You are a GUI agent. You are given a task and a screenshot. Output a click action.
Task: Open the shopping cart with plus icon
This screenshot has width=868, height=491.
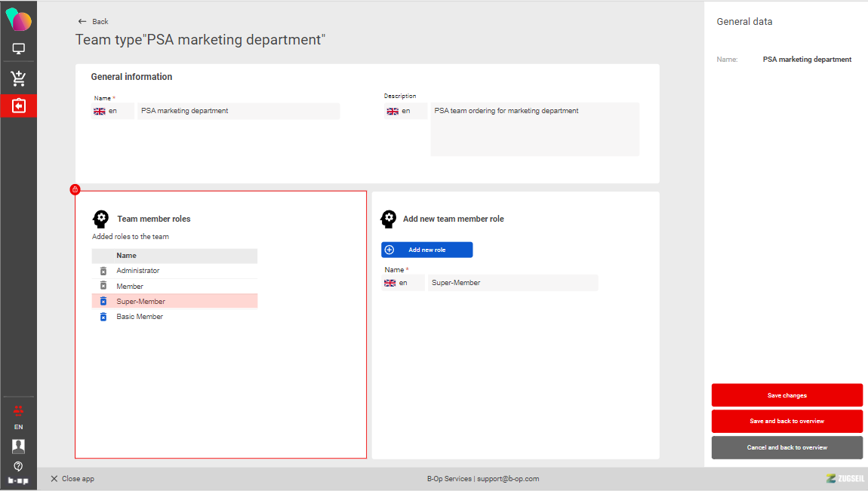pyautogui.click(x=18, y=78)
